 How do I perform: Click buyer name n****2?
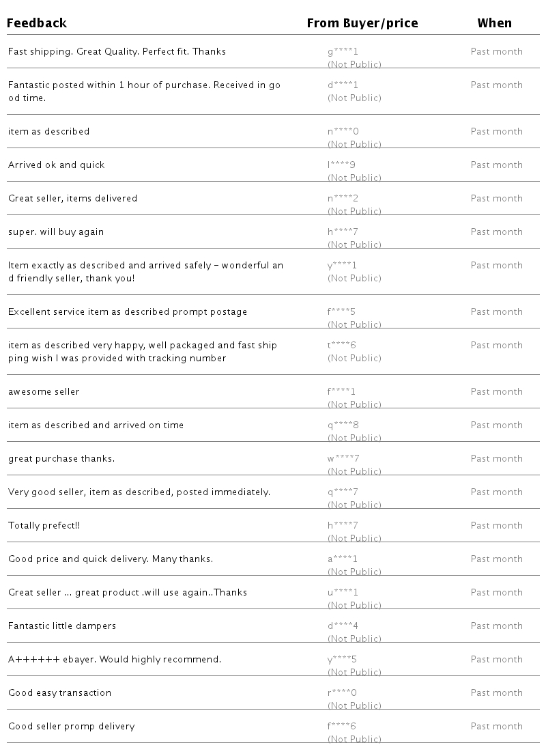point(343,199)
